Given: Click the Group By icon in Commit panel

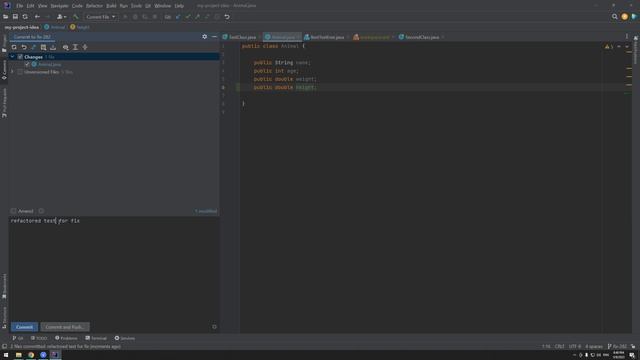Looking at the screenshot, I should [x=65, y=47].
